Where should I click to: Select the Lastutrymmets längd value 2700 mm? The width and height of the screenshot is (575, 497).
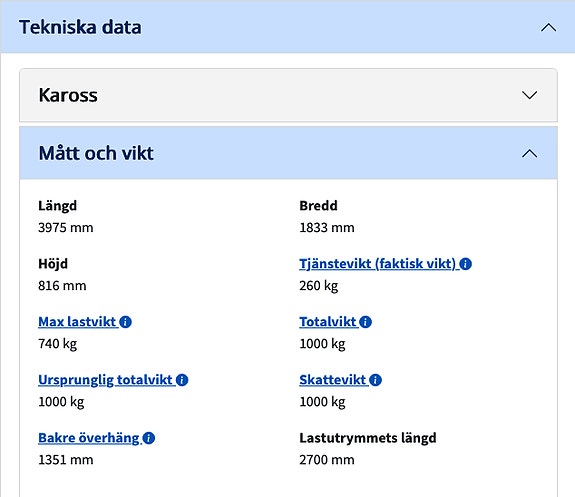coord(327,460)
